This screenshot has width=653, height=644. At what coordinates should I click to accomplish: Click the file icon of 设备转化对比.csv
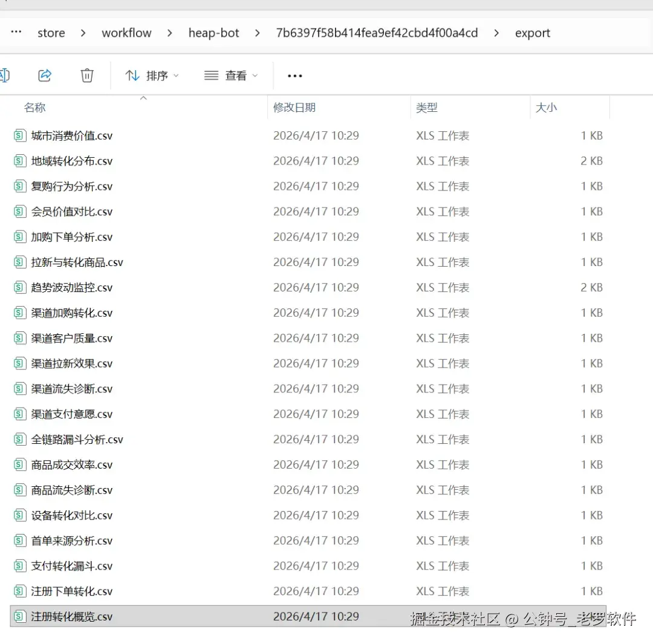pos(20,516)
